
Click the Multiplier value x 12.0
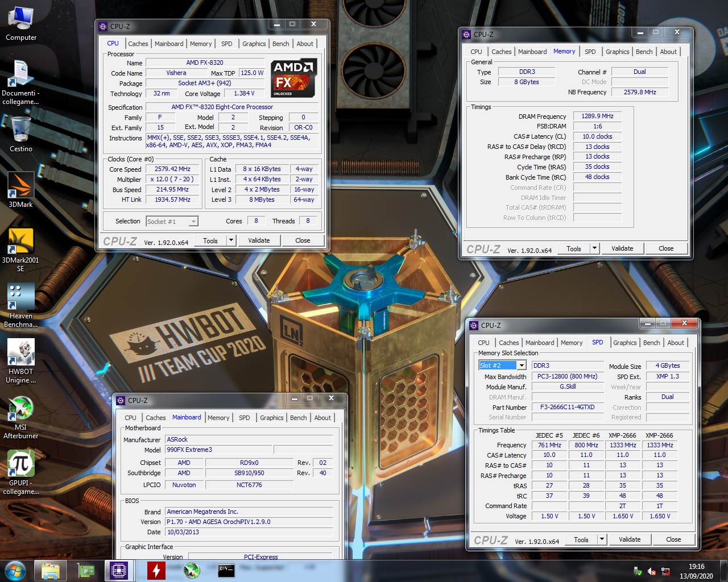click(172, 179)
